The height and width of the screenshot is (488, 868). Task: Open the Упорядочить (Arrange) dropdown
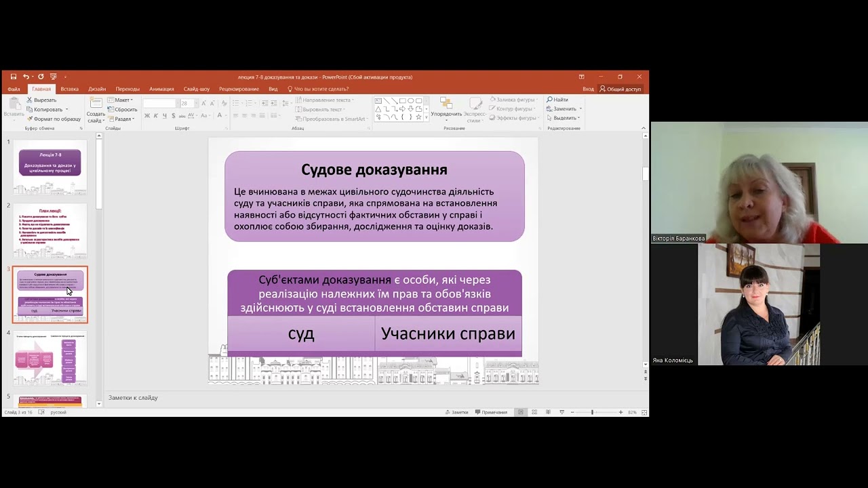(x=446, y=110)
